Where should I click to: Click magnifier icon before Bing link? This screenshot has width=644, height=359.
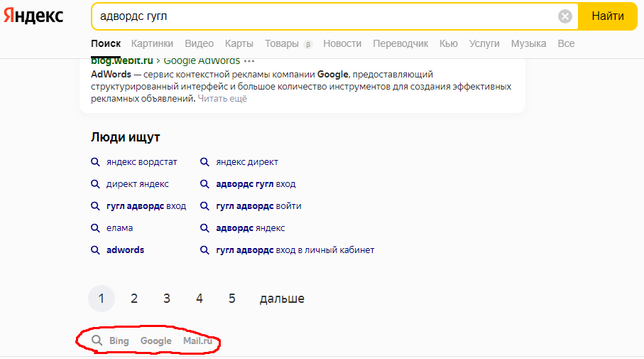pos(97,341)
